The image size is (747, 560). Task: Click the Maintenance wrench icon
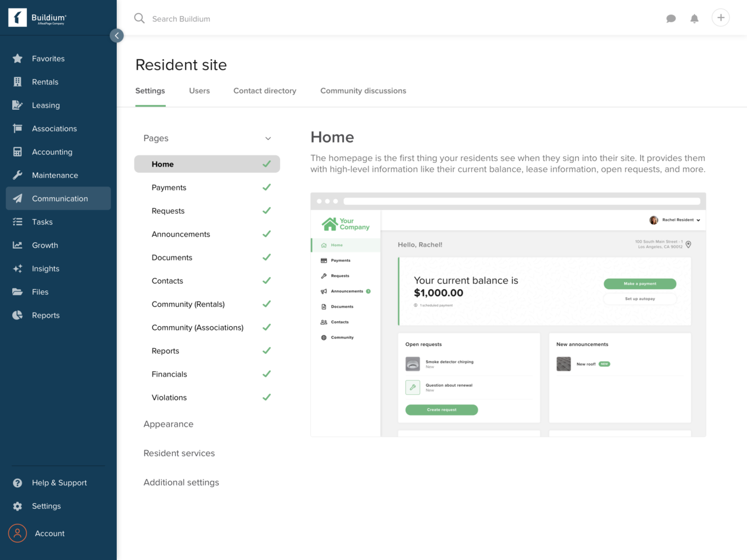coord(17,175)
